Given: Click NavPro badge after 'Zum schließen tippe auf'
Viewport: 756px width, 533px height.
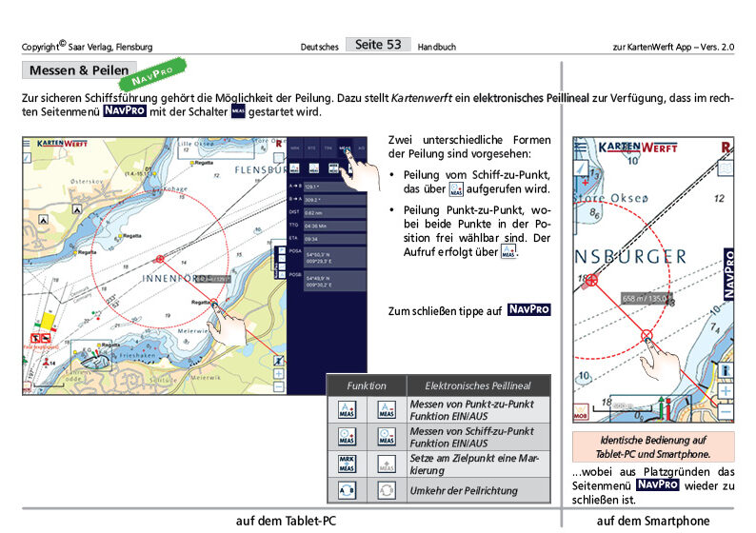Looking at the screenshot, I should (528, 310).
